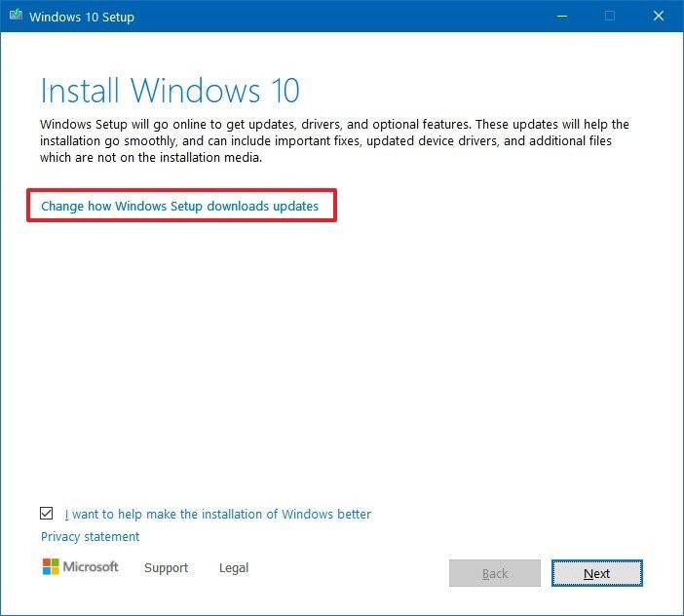Minimize the Windows 10 Setup window
The width and height of the screenshot is (684, 616).
pyautogui.click(x=562, y=17)
